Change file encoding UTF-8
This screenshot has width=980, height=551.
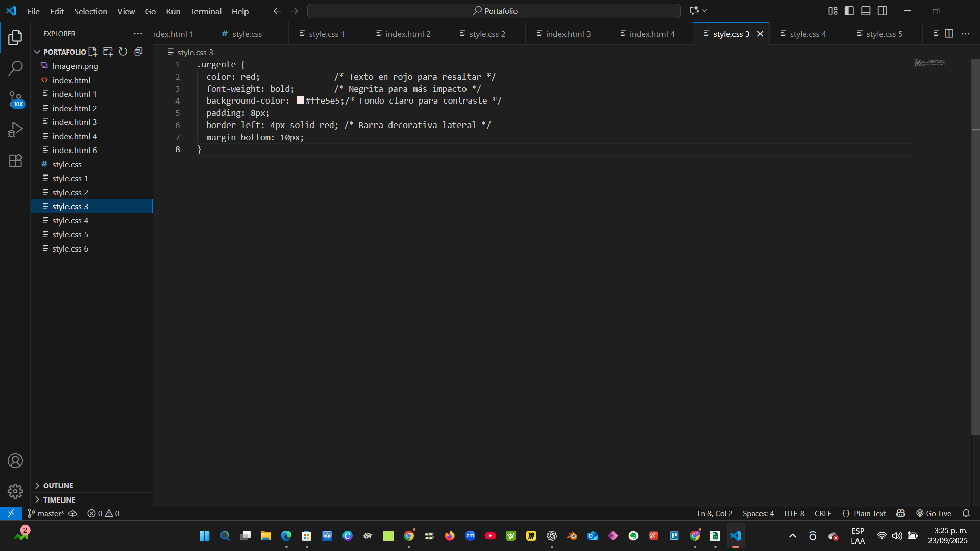click(x=794, y=514)
